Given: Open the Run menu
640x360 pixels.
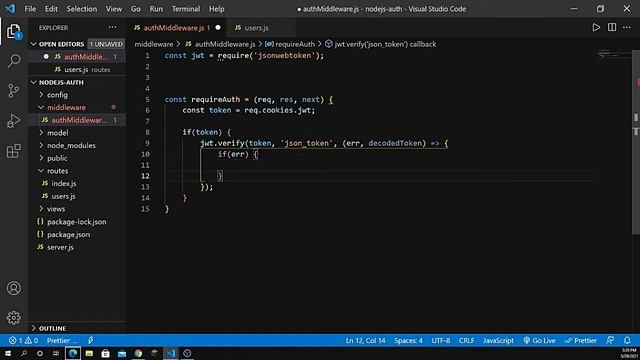Looking at the screenshot, I should (x=156, y=9).
